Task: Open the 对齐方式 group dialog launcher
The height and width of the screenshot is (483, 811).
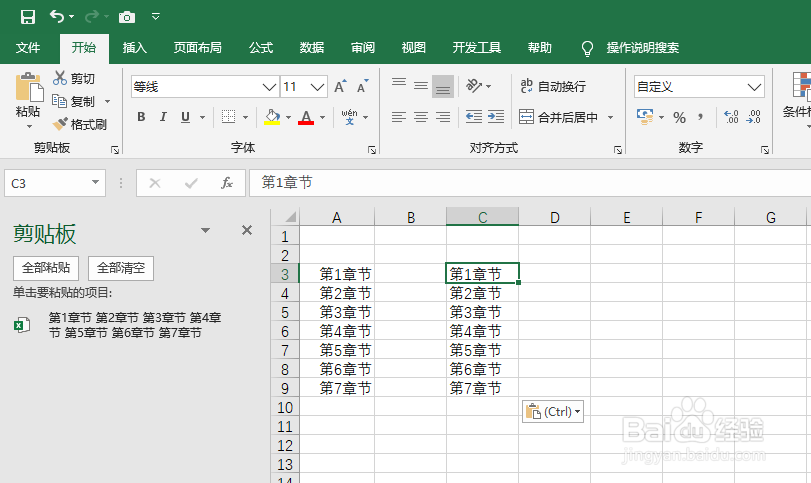Action: tap(618, 150)
